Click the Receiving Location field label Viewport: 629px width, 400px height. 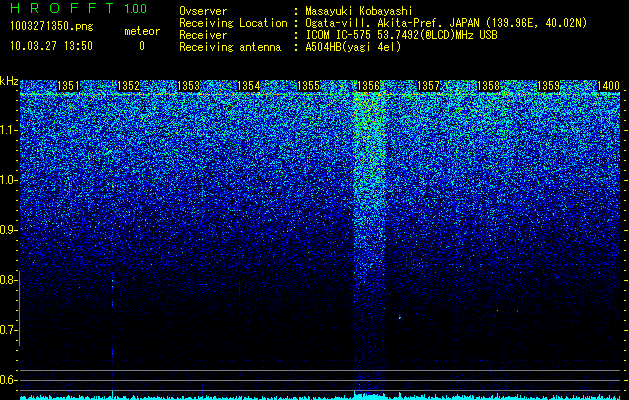click(233, 23)
